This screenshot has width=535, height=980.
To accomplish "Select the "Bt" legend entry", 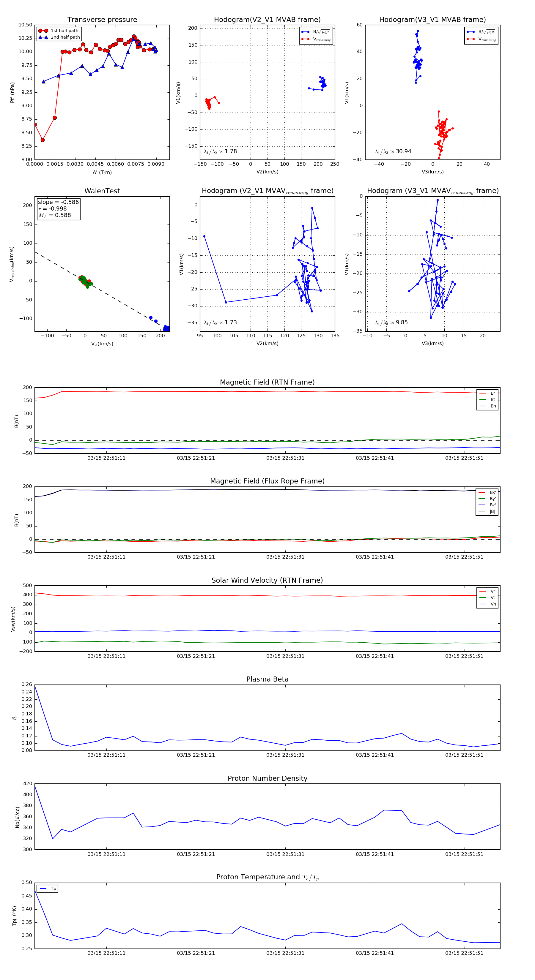I will tap(487, 399).
